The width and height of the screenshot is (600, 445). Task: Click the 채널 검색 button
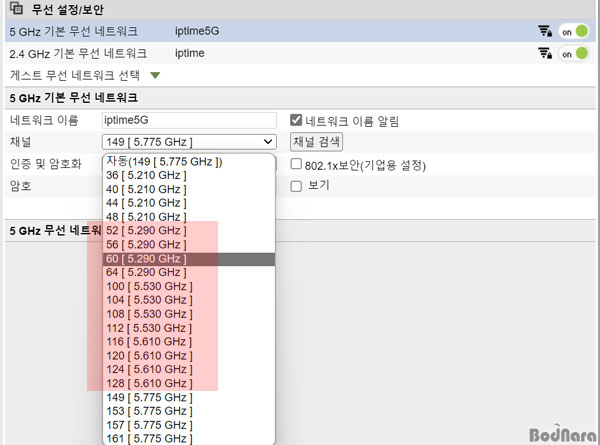pos(316,142)
